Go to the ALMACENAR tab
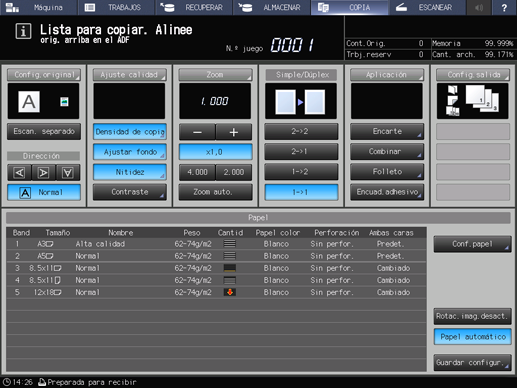The image size is (517, 388). coord(272,7)
